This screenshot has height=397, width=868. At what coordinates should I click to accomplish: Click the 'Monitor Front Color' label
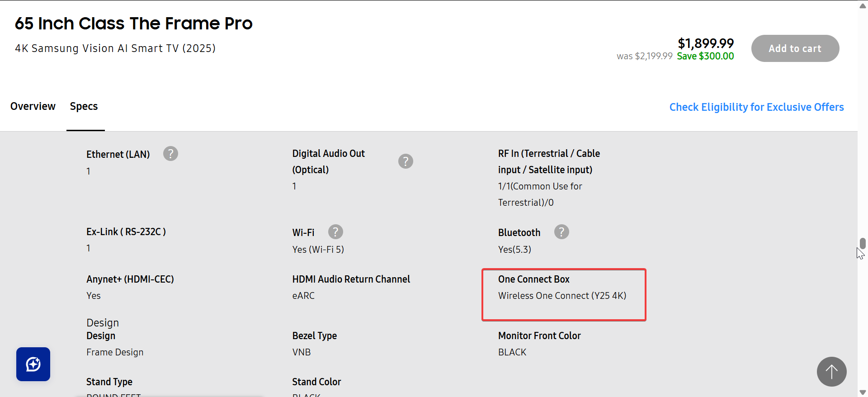coord(539,336)
